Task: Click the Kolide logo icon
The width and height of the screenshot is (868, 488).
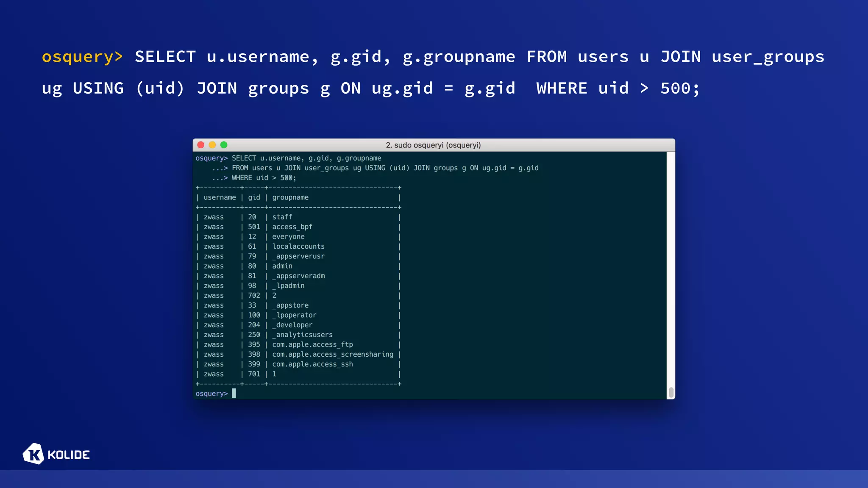Action: 33,454
